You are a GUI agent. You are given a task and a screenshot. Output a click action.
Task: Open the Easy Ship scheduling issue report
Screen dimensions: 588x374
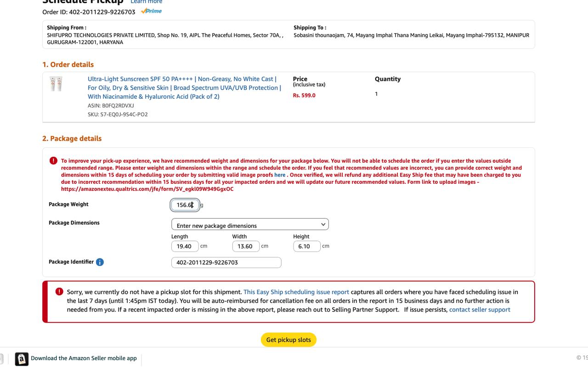point(296,292)
